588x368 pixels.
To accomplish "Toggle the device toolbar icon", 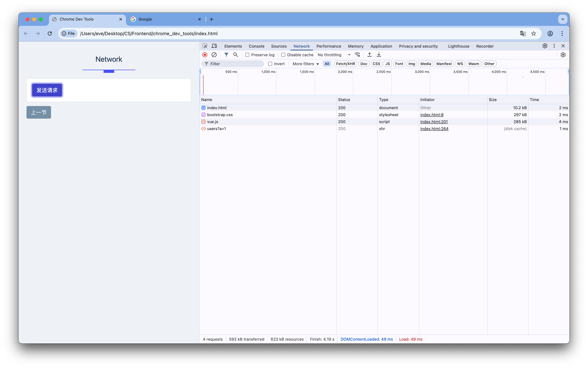I will point(214,46).
